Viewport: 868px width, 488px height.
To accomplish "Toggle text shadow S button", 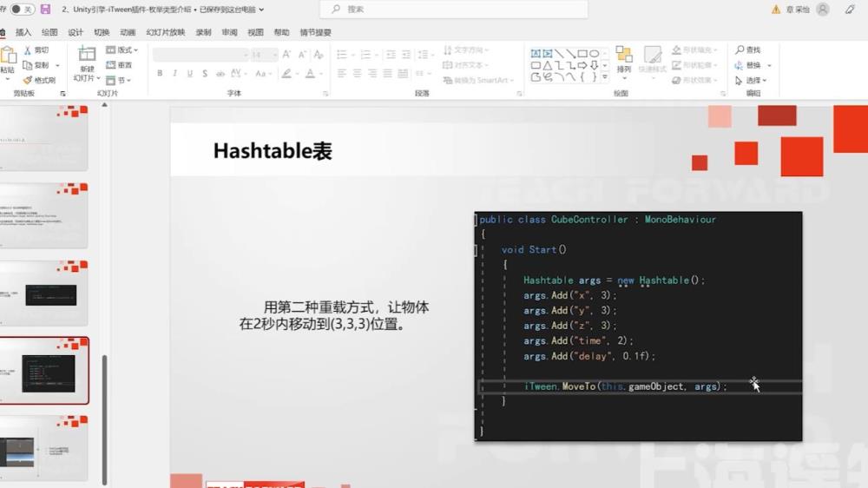I will click(x=205, y=73).
